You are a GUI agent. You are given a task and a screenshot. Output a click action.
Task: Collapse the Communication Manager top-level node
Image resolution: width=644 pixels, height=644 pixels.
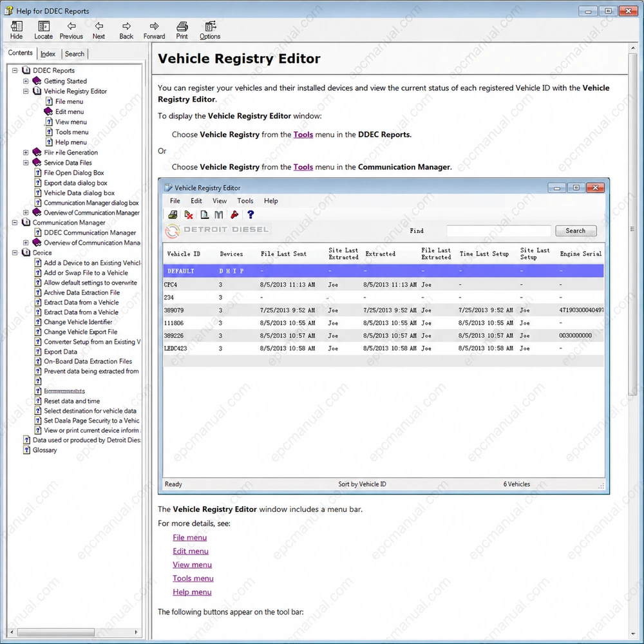click(x=15, y=222)
